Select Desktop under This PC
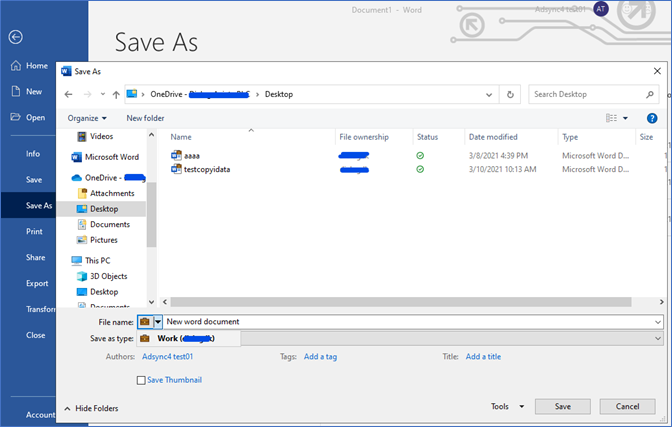This screenshot has height=427, width=672. [97, 292]
